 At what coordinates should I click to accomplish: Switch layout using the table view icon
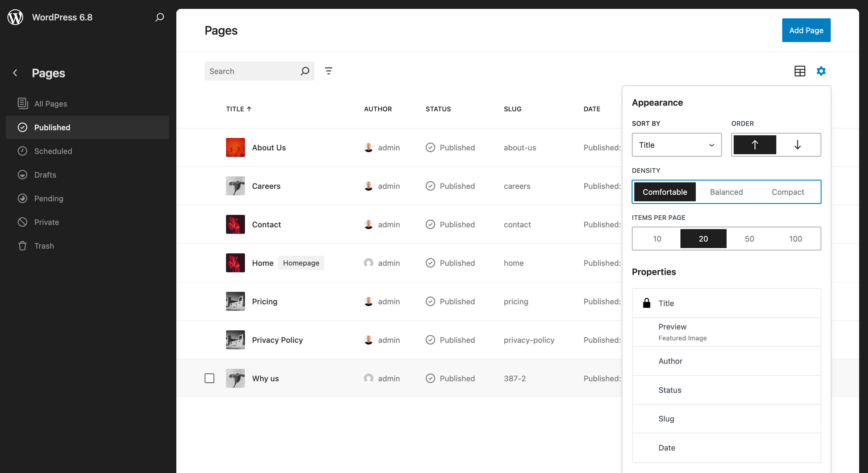pyautogui.click(x=800, y=71)
